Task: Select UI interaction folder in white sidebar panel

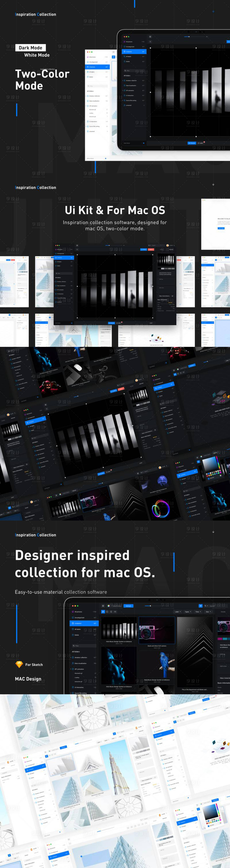Action: [97, 122]
